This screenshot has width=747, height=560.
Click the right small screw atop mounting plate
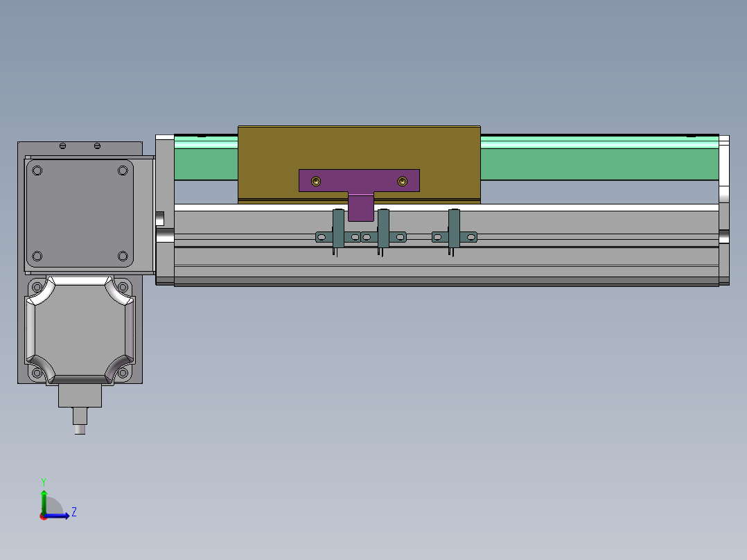[97, 146]
